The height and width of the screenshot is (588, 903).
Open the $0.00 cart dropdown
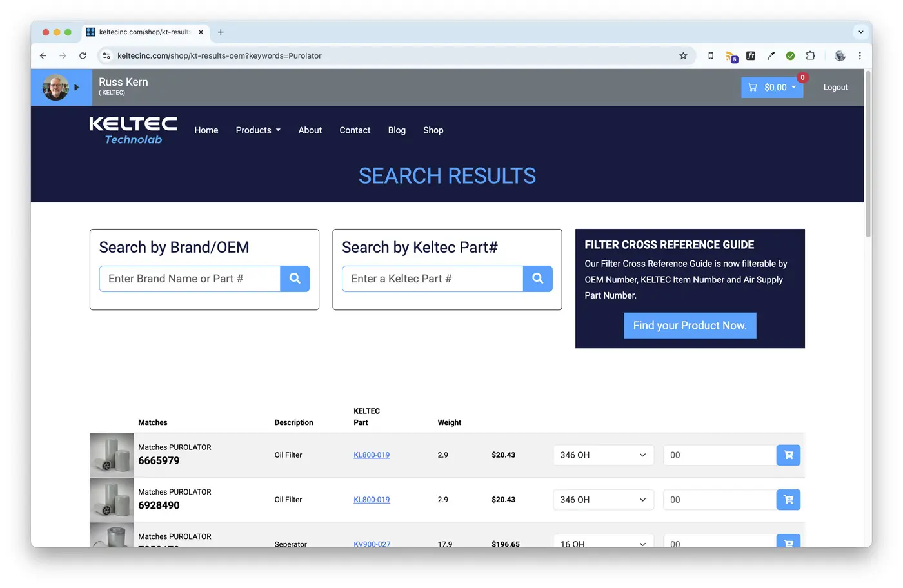pyautogui.click(x=772, y=88)
